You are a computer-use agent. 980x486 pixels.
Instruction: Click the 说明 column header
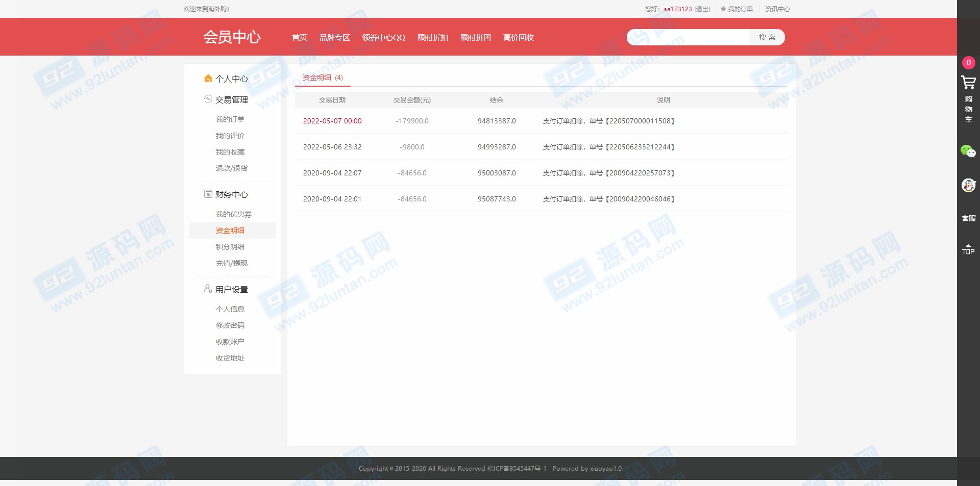[664, 100]
